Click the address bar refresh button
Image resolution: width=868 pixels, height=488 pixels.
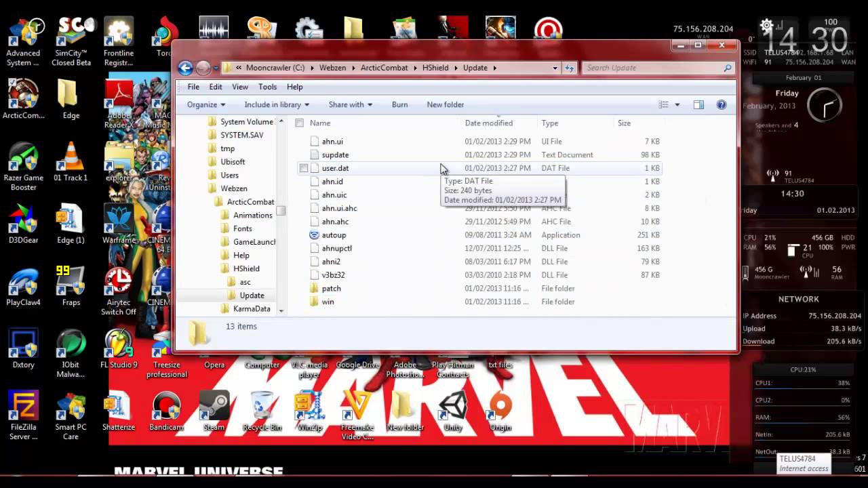tap(570, 68)
